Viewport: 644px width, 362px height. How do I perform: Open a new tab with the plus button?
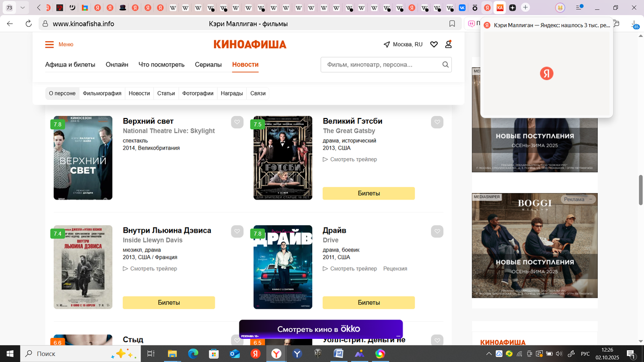(x=525, y=8)
